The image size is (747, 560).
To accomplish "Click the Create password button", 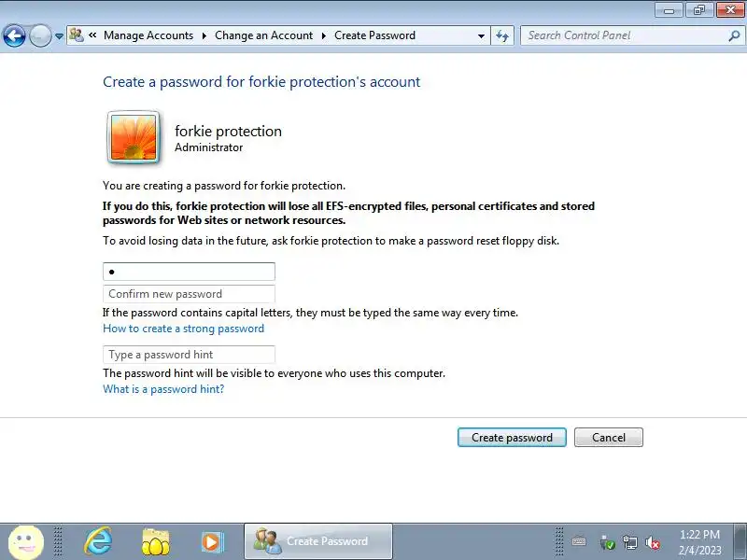I will pyautogui.click(x=512, y=437).
